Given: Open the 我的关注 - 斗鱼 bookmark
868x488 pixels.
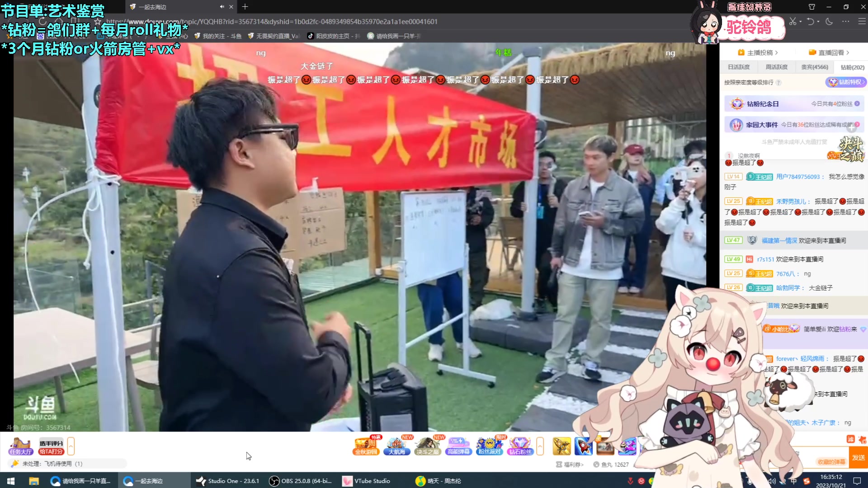Looking at the screenshot, I should pyautogui.click(x=218, y=36).
